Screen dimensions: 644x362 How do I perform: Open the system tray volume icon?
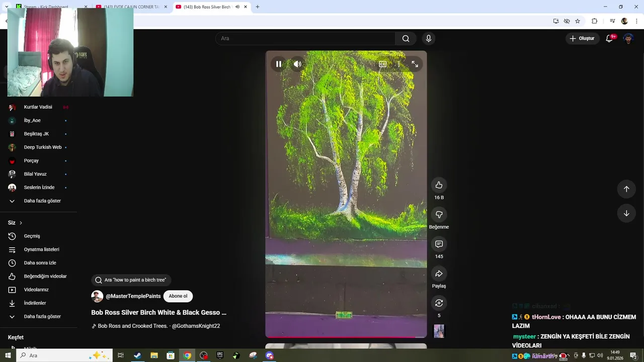(x=600, y=355)
